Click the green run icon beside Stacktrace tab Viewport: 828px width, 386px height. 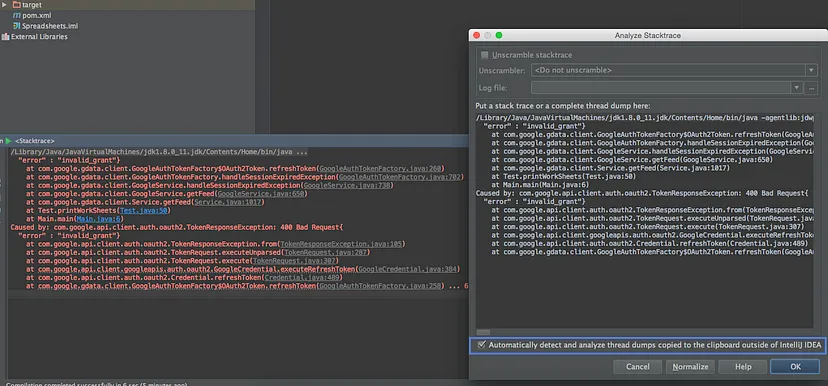pos(8,141)
